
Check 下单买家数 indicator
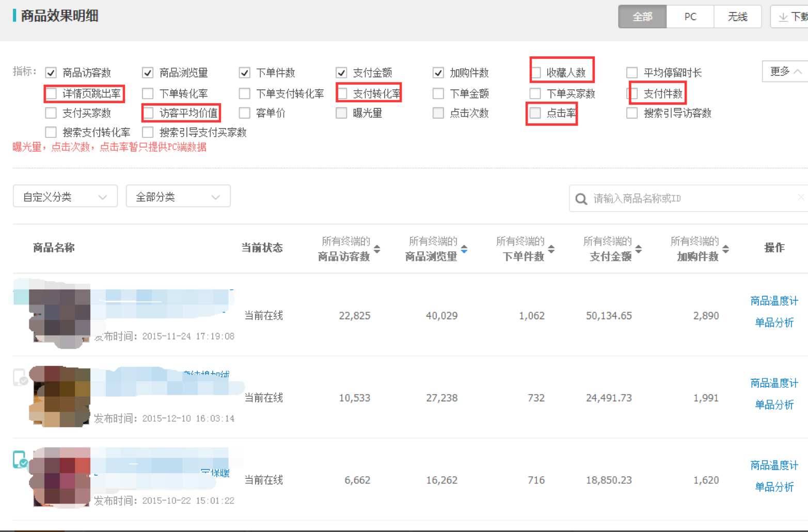pos(535,93)
